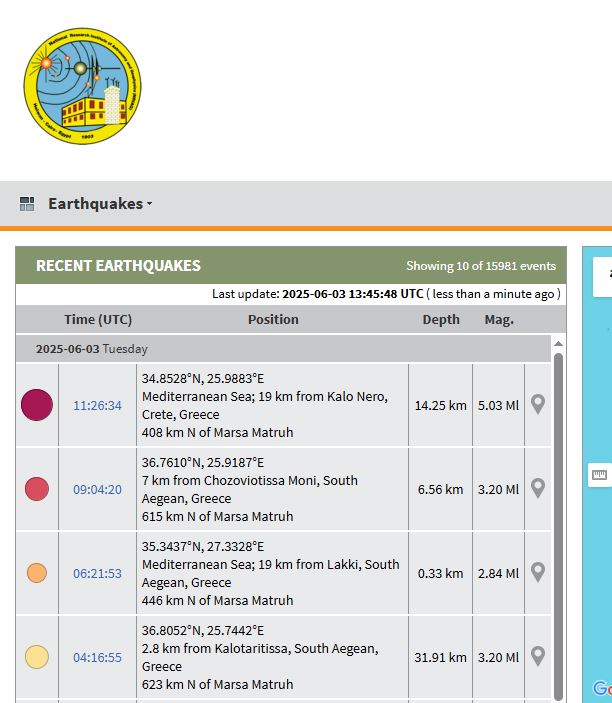Show the 04:16:55 earthquake on map via pin
Viewport: 612px width, 703px height.
tap(538, 657)
